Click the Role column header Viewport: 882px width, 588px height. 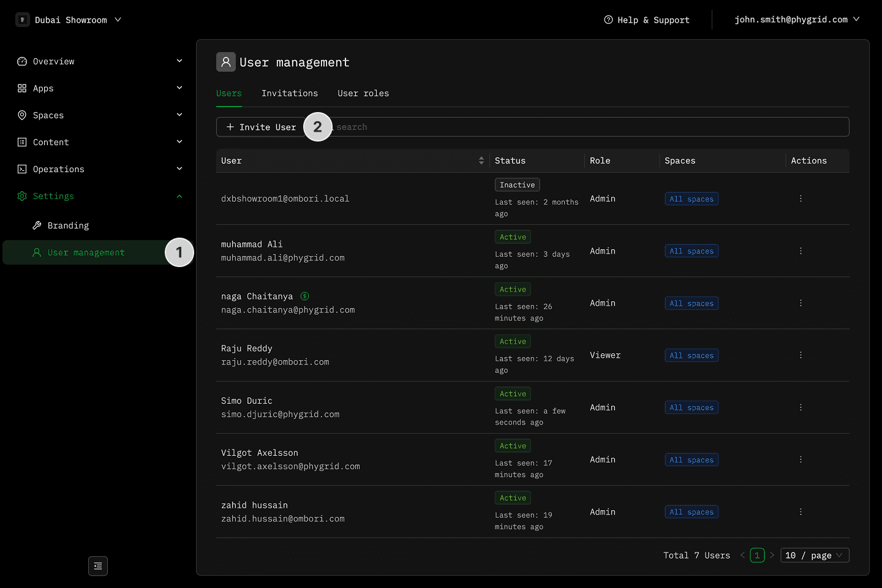tap(600, 160)
